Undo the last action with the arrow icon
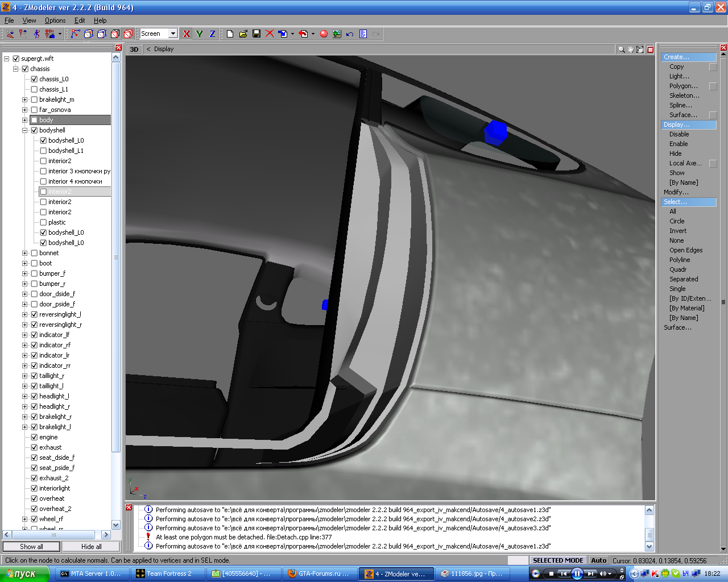Viewport: 728px width, 582px height. point(350,34)
